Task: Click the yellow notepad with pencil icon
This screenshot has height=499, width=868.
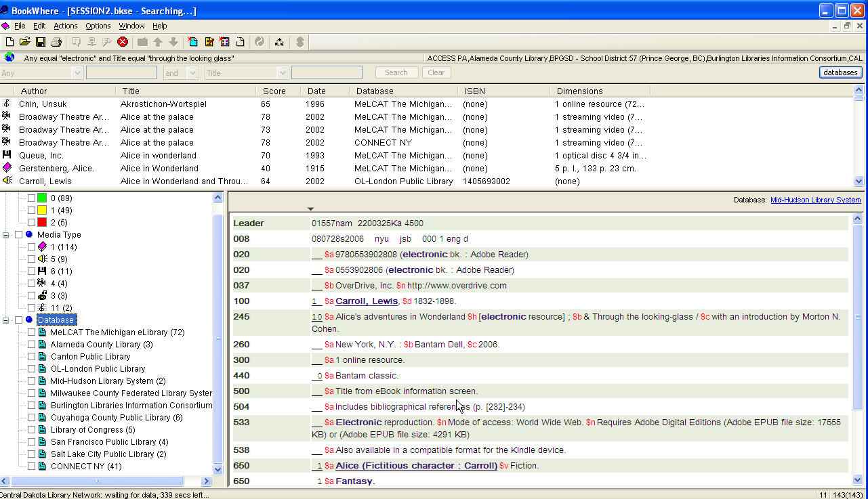Action: pos(209,42)
